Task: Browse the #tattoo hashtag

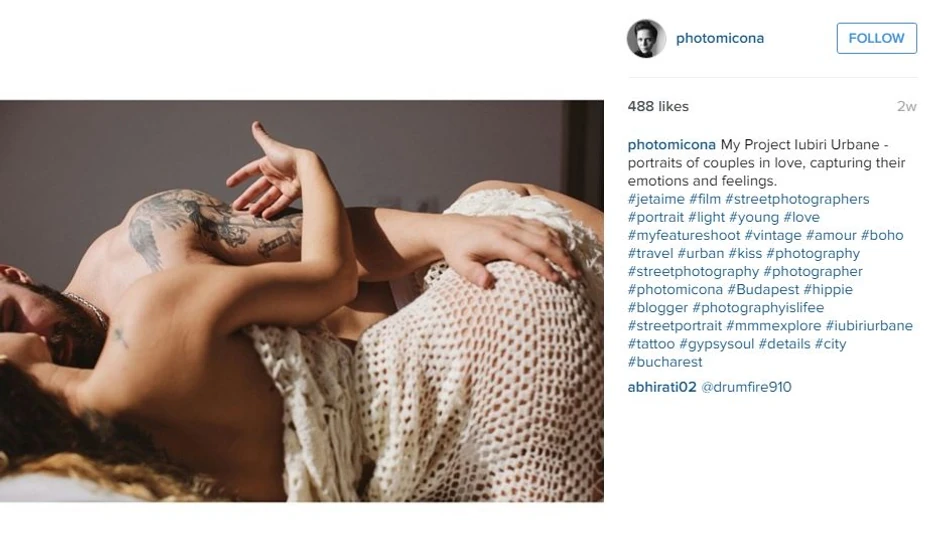Action: coord(651,344)
